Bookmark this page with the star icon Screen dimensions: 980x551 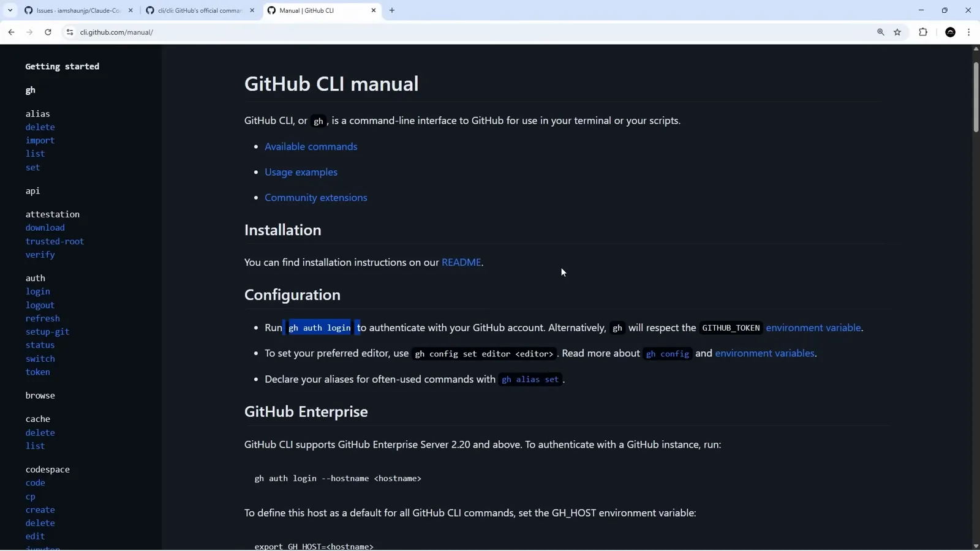pos(897,32)
